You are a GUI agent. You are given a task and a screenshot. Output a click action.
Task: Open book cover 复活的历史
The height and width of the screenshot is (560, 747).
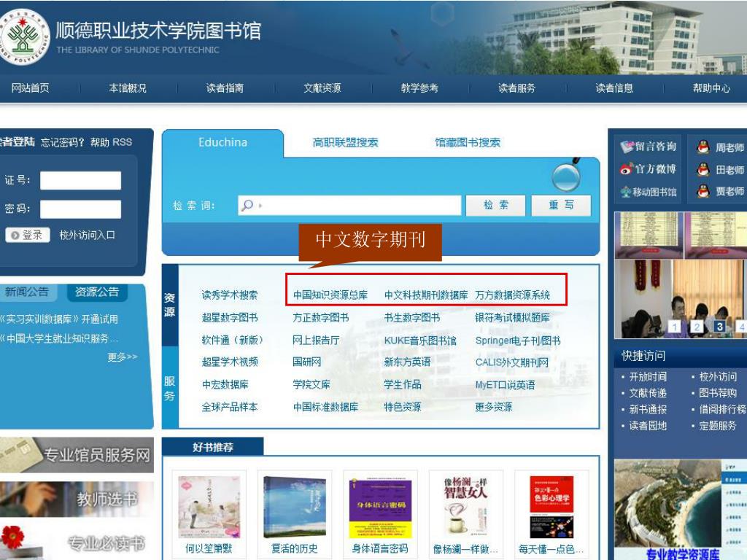pos(295,507)
